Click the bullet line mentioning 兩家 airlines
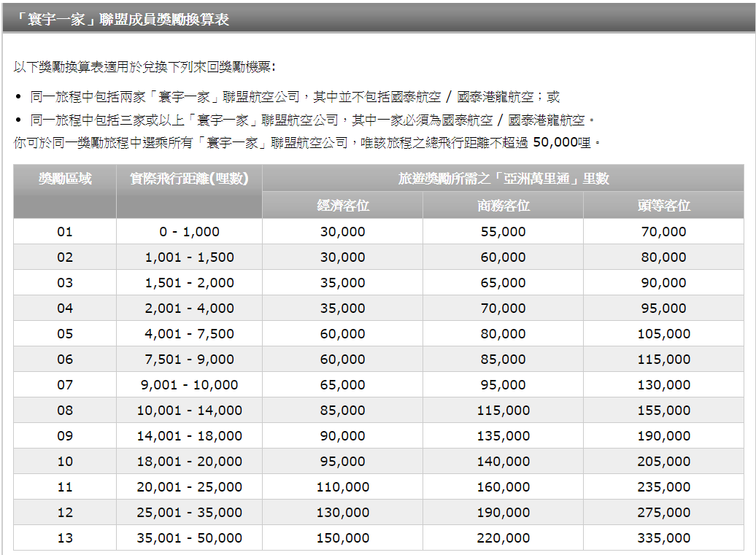Image resolution: width=756 pixels, height=555 pixels. pos(295,97)
